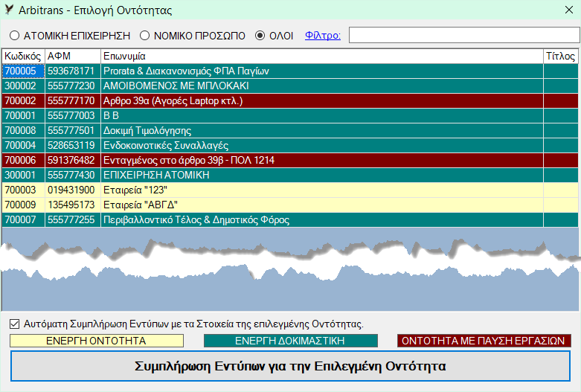Click code cell 300002
Viewport: 581px width, 392px height.
click(23, 86)
